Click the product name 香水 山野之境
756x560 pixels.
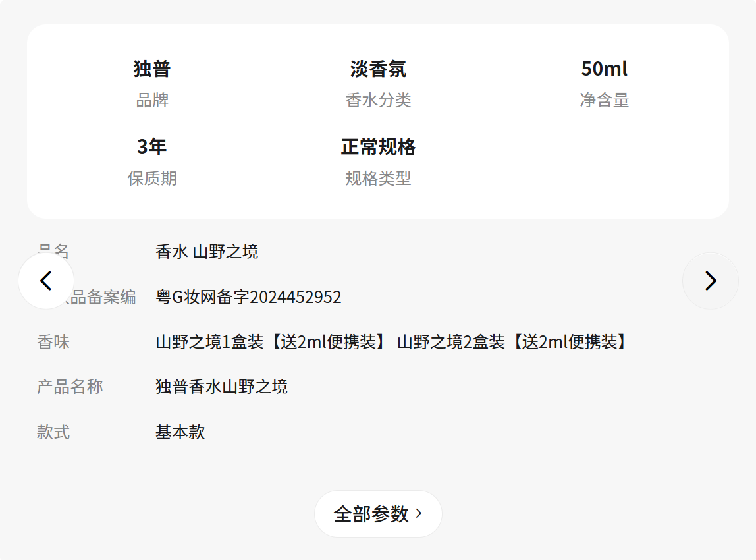207,252
